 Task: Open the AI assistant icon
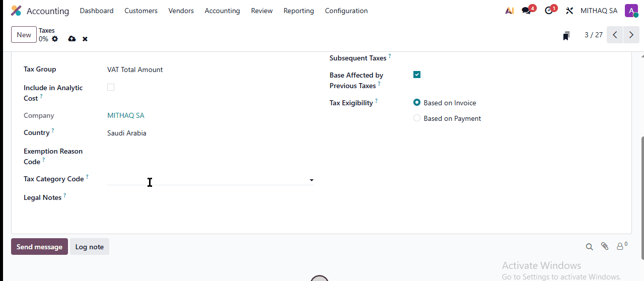[509, 11]
